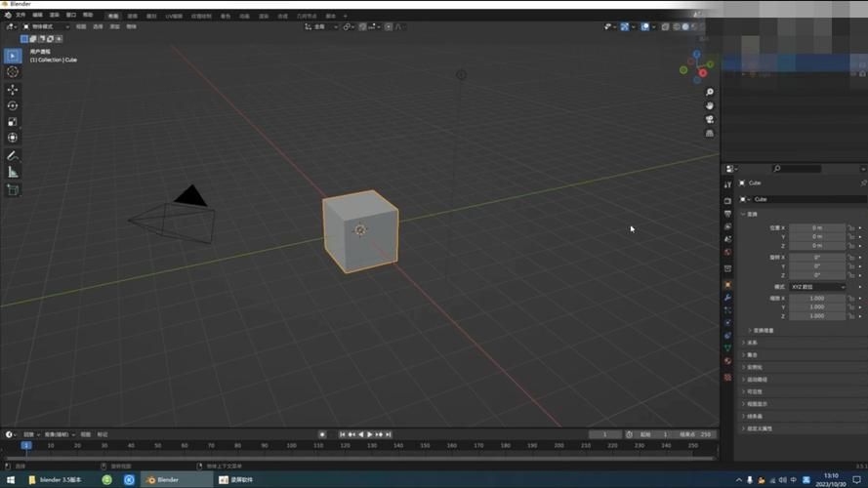Select the Scale tool
868x488 pixels.
[13, 122]
